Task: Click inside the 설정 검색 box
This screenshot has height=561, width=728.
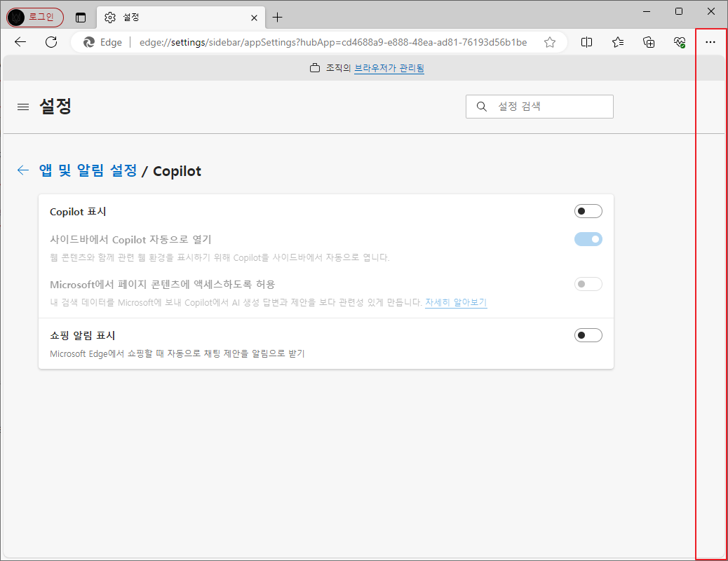Action: click(x=539, y=107)
